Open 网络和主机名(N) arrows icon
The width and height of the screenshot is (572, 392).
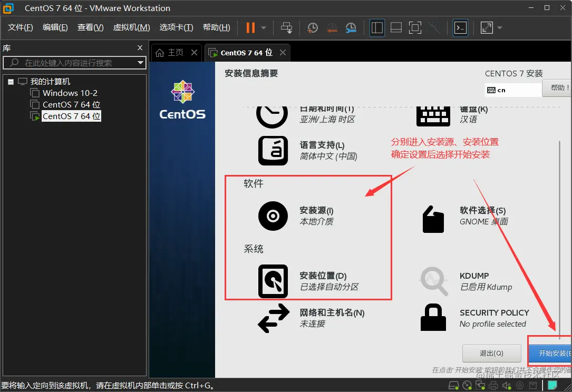274,318
